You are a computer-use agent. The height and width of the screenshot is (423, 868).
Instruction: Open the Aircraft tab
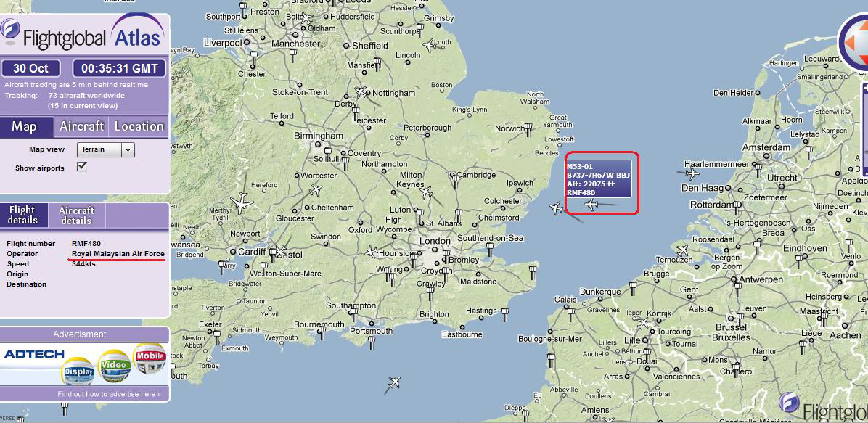(81, 126)
